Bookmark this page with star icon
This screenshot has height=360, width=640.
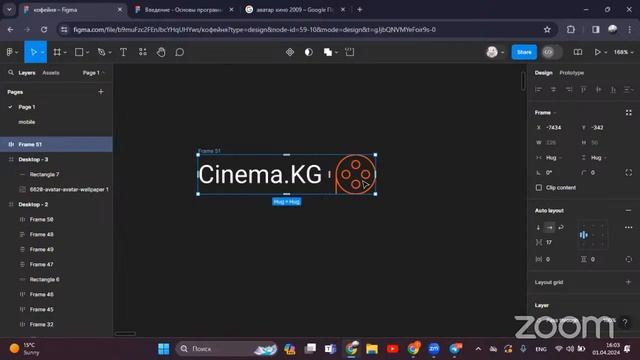click(x=547, y=29)
